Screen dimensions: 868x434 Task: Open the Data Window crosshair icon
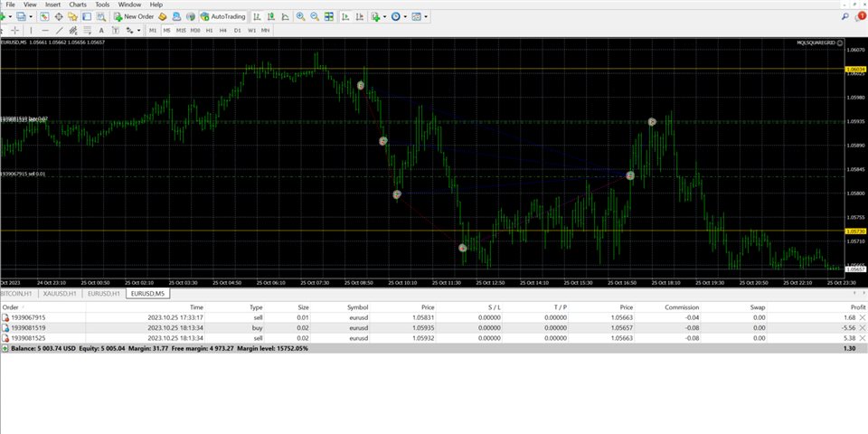(x=59, y=16)
